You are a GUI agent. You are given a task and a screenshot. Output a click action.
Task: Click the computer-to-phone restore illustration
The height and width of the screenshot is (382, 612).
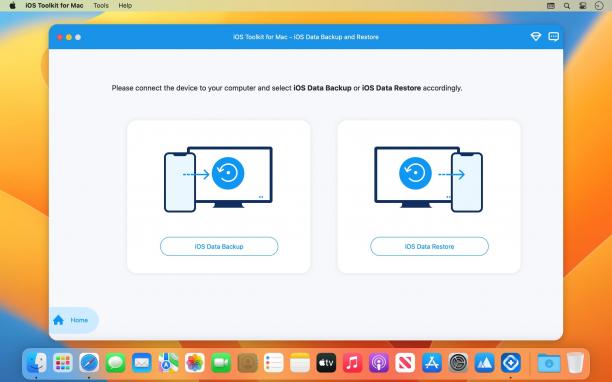click(429, 179)
